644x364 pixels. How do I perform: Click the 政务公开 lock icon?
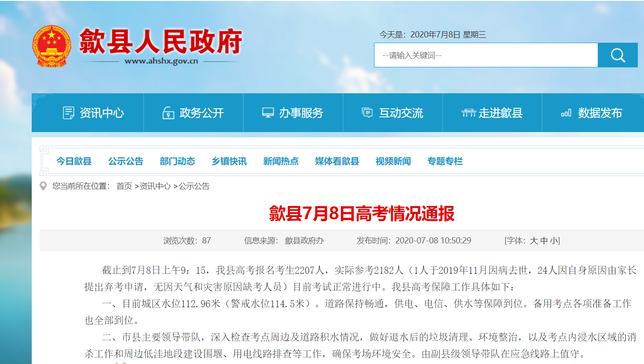[168, 113]
